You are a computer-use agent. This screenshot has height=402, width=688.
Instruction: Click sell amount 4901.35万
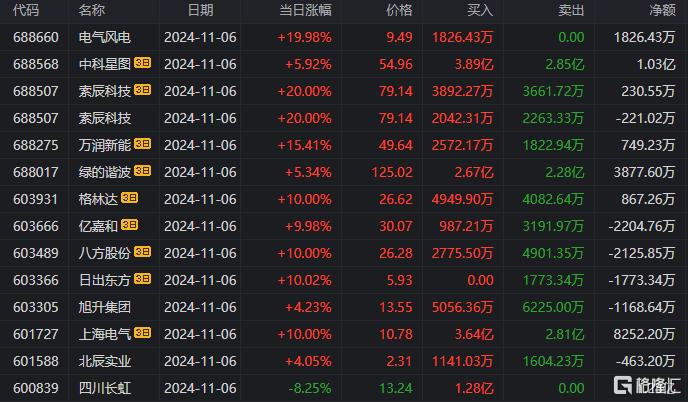pos(553,254)
